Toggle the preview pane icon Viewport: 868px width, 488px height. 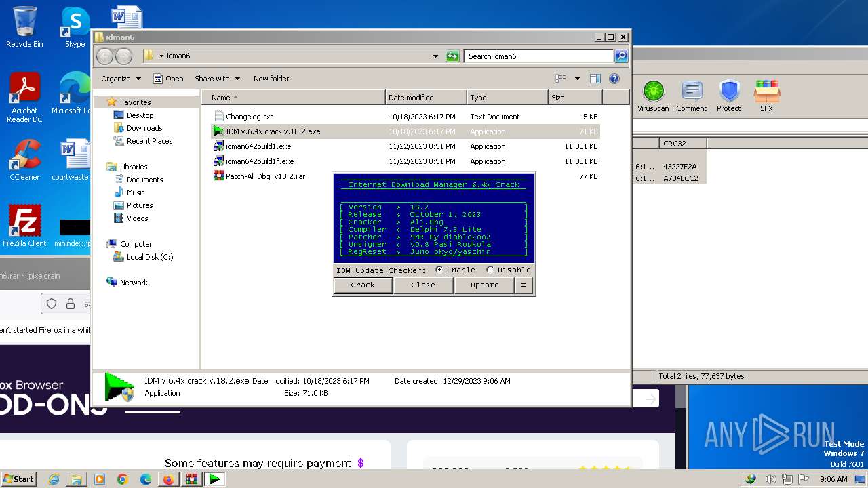[x=595, y=79]
